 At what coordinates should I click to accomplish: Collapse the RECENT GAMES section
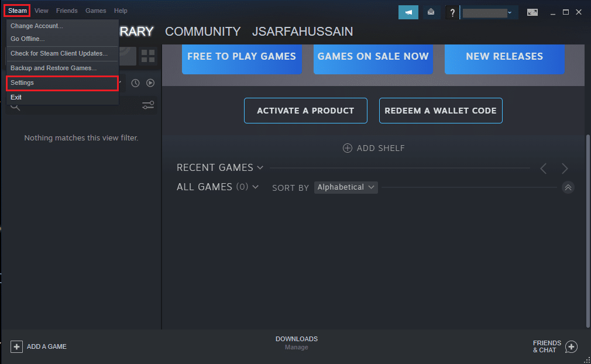[x=260, y=167]
